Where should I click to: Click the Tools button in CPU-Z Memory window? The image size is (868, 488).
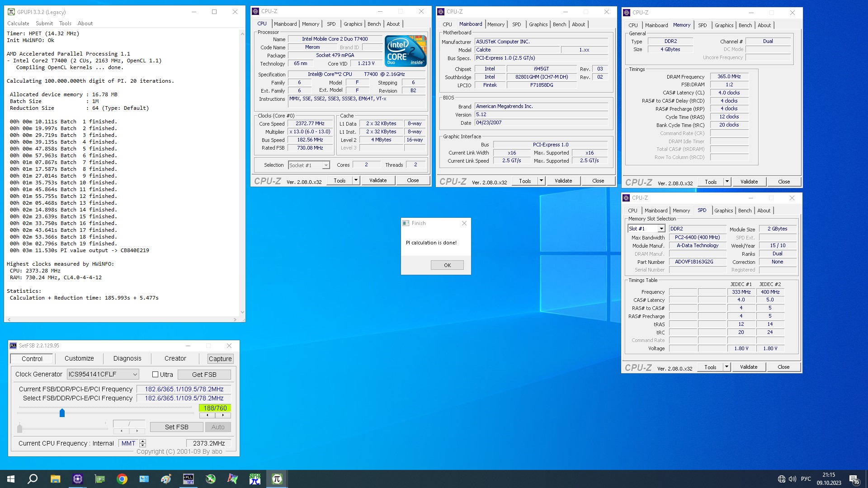711,182
